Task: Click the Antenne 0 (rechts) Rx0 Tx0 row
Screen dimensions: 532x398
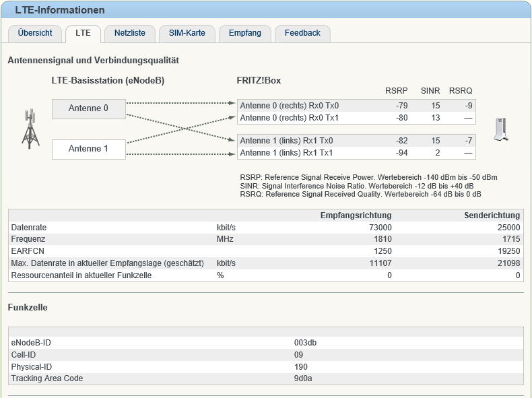Action: [x=356, y=106]
